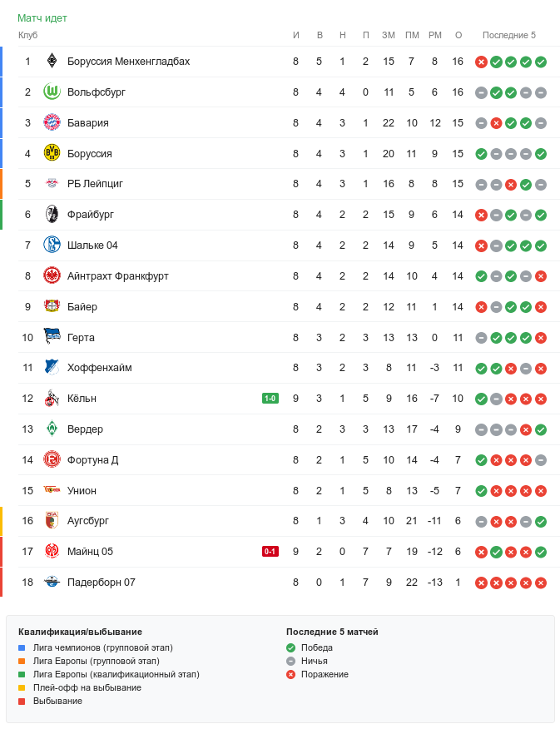560x729 pixels.
Task: Click the Поражение red cross legend icon
Action: [x=291, y=674]
